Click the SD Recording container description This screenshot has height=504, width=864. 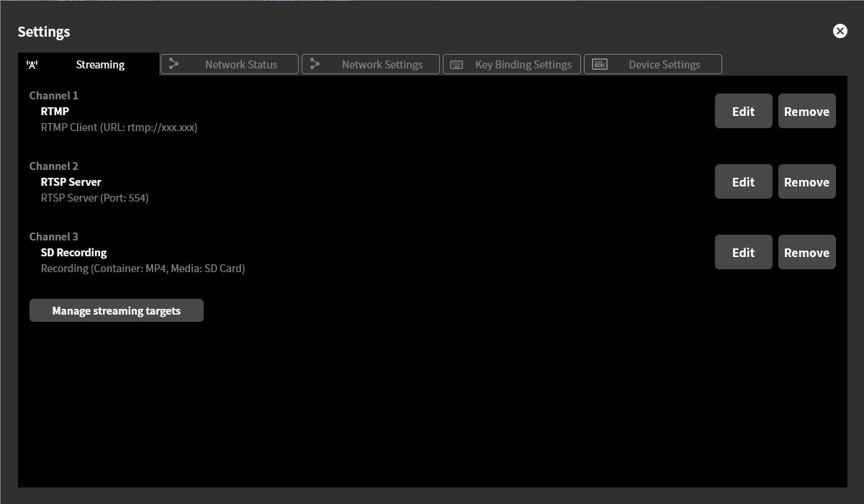tap(143, 269)
